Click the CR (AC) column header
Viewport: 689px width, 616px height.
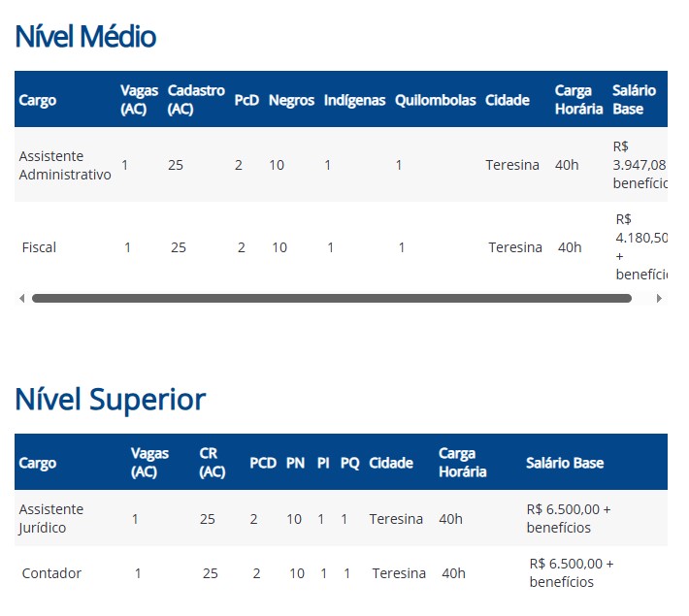212,463
